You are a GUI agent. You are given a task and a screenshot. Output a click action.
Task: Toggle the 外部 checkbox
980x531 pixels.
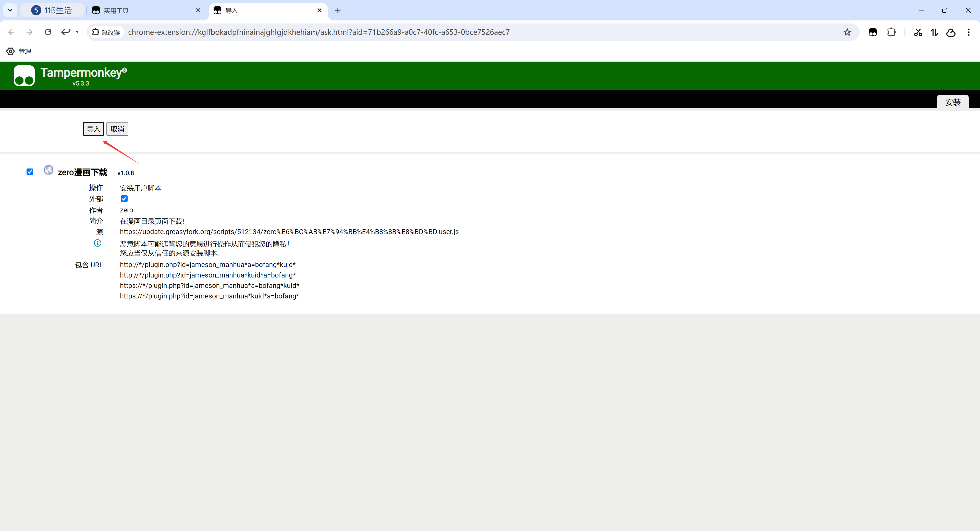[x=124, y=199]
